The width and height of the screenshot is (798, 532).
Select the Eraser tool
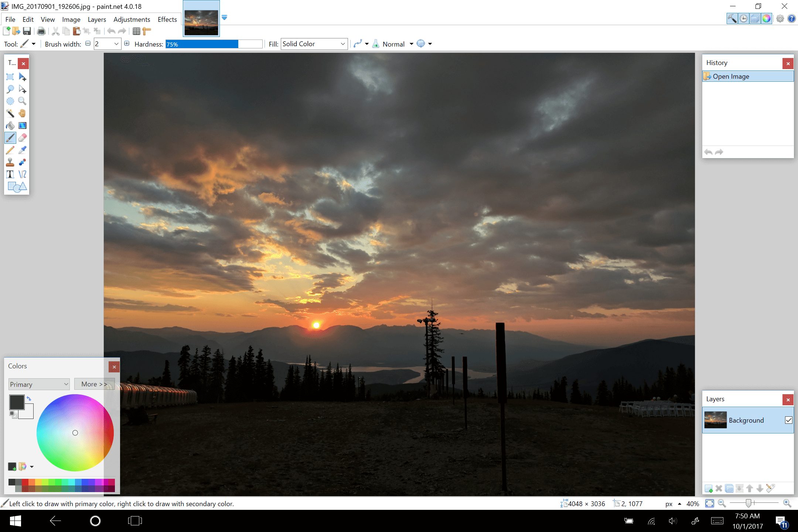click(23, 138)
